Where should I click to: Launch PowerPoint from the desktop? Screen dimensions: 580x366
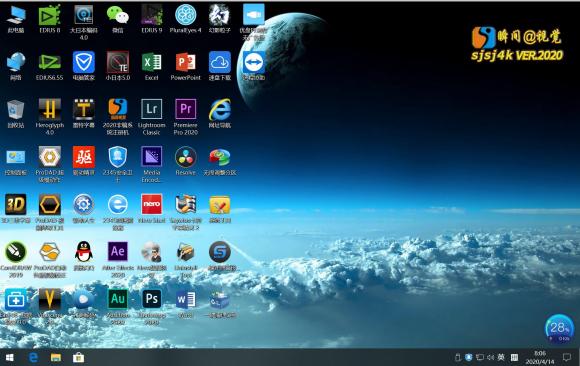pyautogui.click(x=186, y=62)
